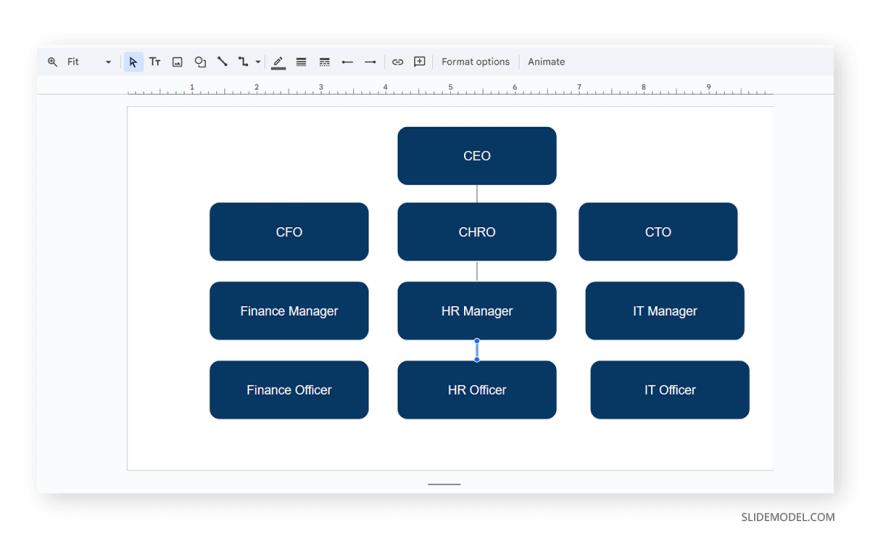Screen dimensions: 870x539
Task: Select the HR Manager box
Action: tap(477, 311)
